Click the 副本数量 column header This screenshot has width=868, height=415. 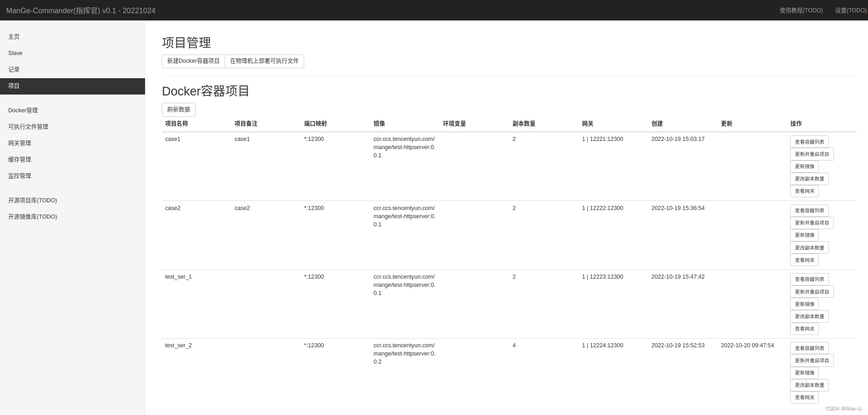click(x=524, y=124)
